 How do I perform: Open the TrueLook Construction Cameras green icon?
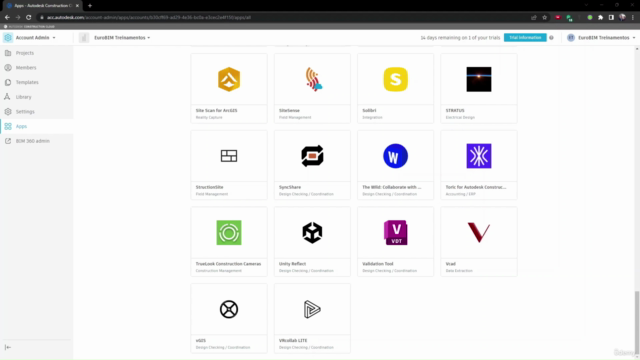(x=229, y=232)
